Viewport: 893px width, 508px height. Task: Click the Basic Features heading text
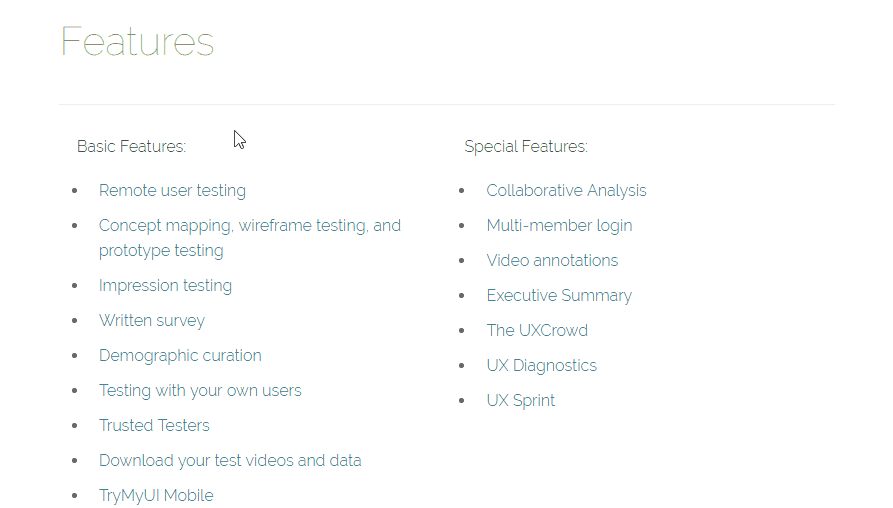[x=132, y=146]
